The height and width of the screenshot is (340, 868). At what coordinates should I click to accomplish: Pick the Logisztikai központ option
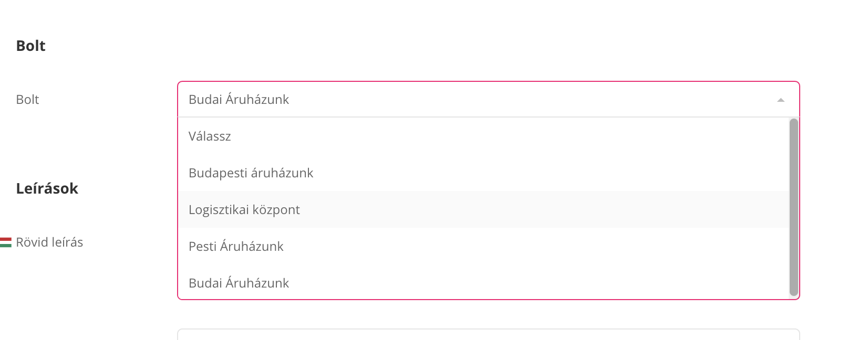(244, 210)
